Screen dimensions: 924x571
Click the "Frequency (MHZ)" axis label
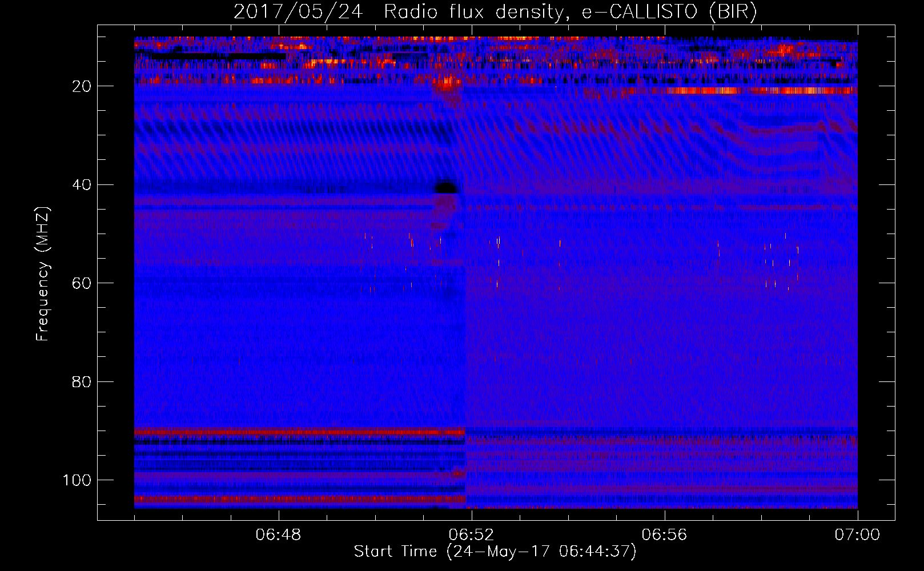43,274
